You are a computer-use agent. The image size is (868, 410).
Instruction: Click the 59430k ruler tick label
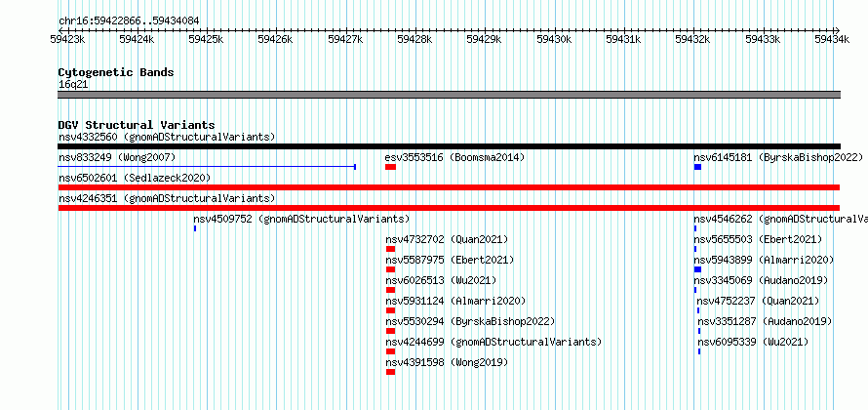coord(554,39)
